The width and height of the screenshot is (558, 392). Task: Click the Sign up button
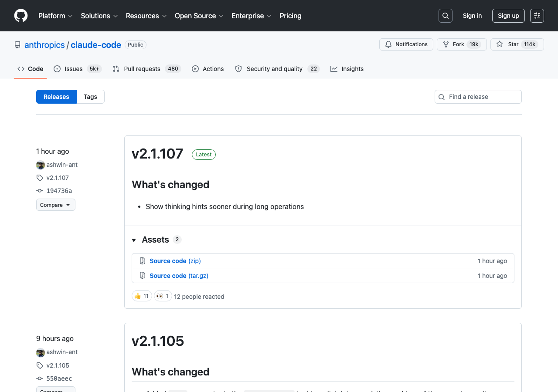click(508, 16)
